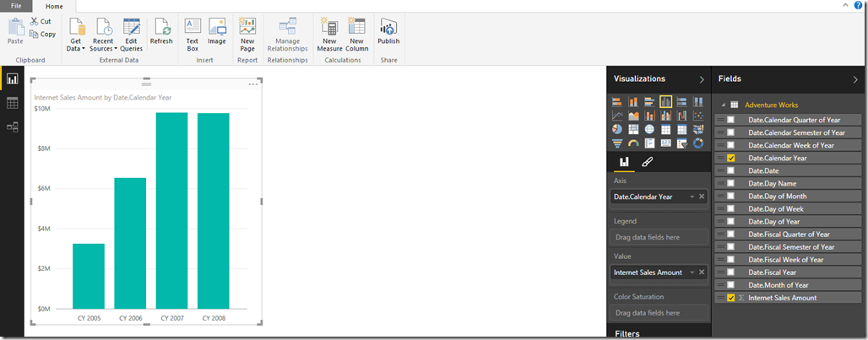Viewport: 868px width, 340px height.
Task: Select the Home ribbon tab
Action: [x=54, y=7]
